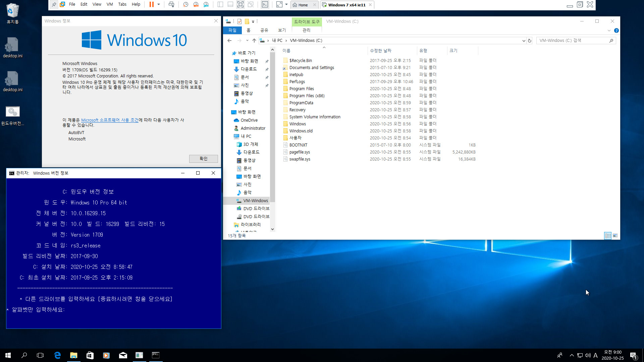Click the navigation pane scrollbar down arrow
The width and height of the screenshot is (644, 362).
[x=272, y=229]
